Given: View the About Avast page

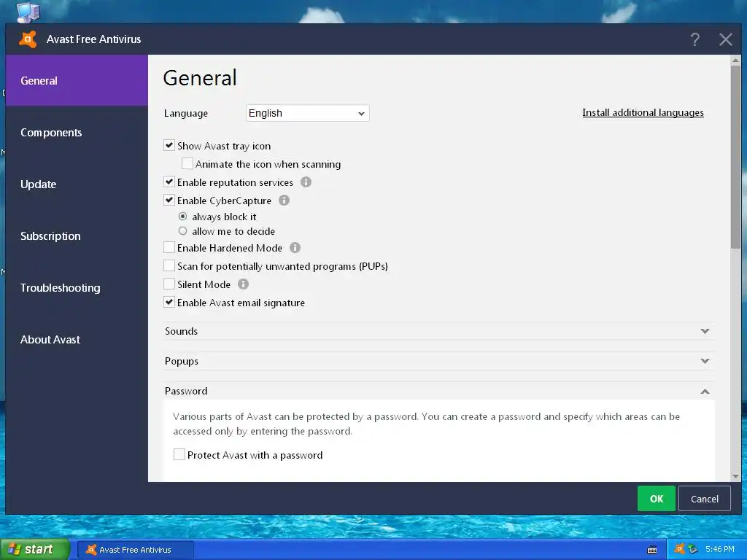Looking at the screenshot, I should (x=77, y=340).
